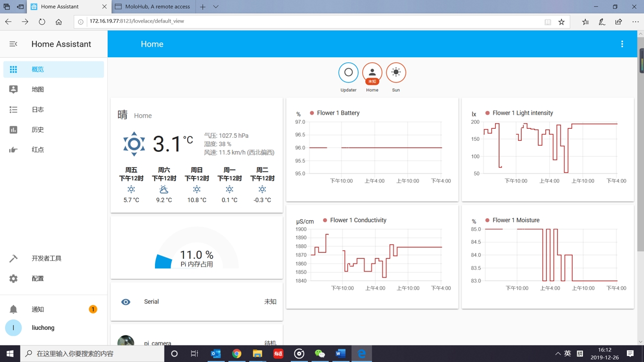This screenshot has width=644, height=362.
Task: Go to the browser home page
Action: click(59, 22)
